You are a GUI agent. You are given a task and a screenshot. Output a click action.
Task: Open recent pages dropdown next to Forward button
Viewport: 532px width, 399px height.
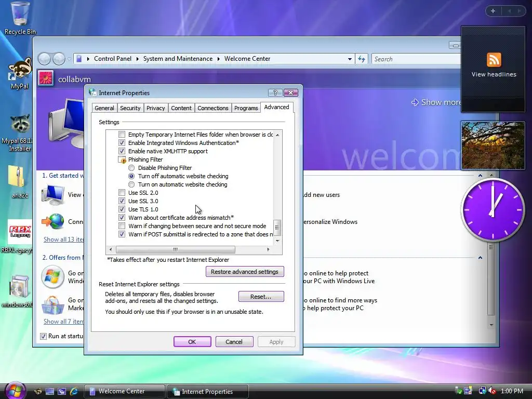click(x=69, y=59)
